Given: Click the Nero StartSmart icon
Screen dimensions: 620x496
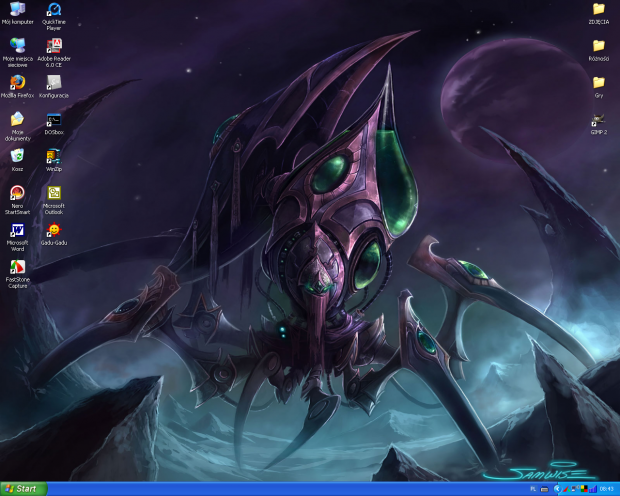Looking at the screenshot, I should (x=17, y=200).
